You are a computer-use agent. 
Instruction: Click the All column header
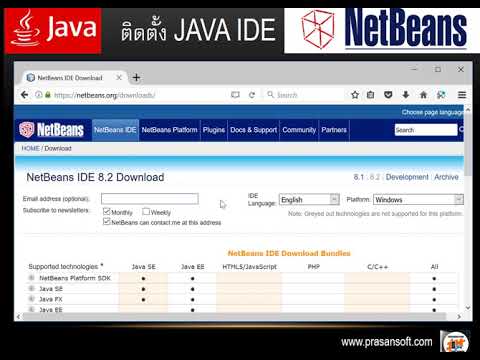coord(434,267)
